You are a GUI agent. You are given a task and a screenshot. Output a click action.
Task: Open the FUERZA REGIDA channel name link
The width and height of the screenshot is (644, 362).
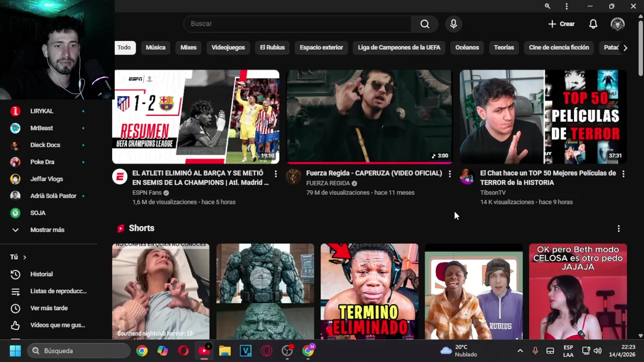click(328, 183)
